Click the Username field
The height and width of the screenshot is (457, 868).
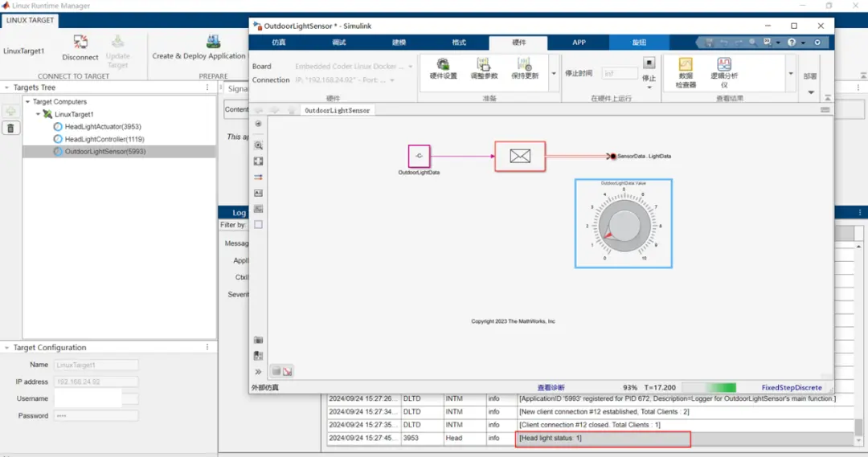96,398
